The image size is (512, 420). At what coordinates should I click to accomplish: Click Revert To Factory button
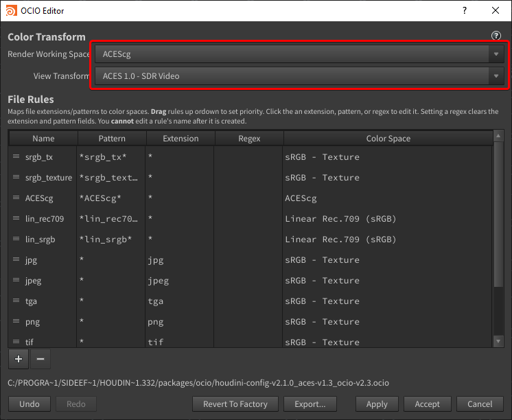[235, 404]
